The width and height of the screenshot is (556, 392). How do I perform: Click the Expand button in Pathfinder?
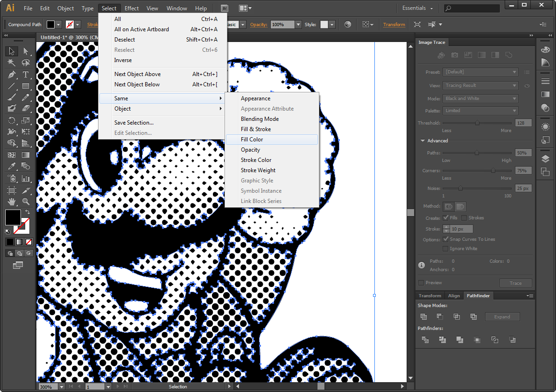point(502,316)
